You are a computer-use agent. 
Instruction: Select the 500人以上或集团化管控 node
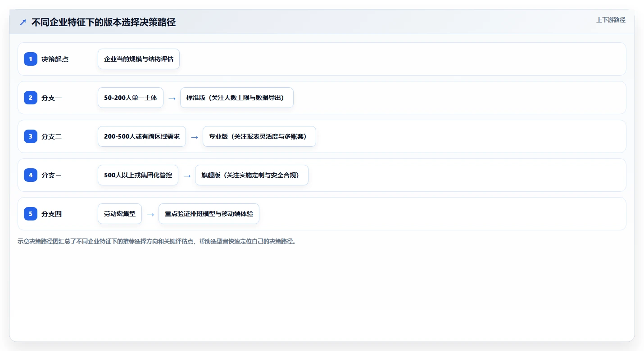[138, 175]
